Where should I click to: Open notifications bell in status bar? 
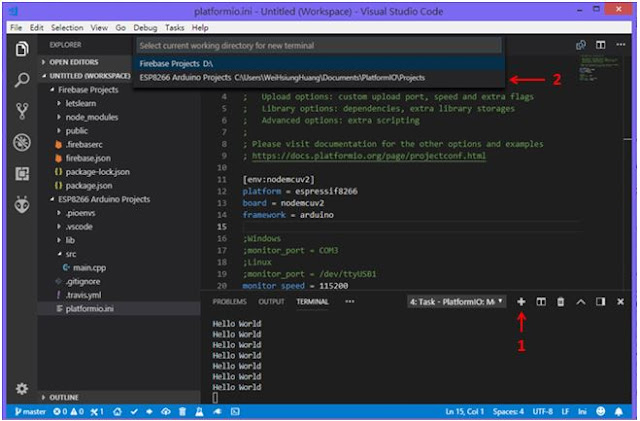tap(619, 412)
